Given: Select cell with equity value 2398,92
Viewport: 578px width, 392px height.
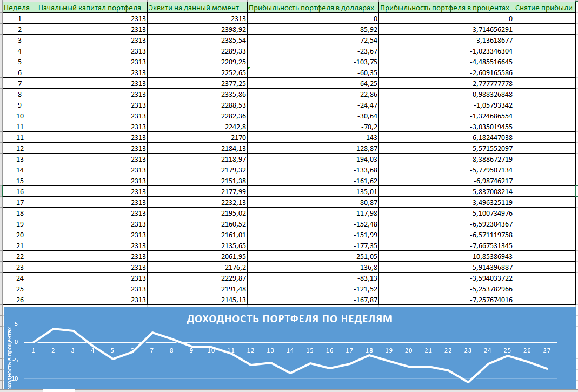Looking at the screenshot, I should (x=197, y=29).
